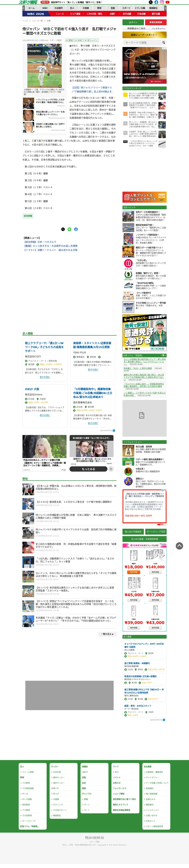
Task: Open the YouTube icon in the site header
Action: point(167,2)
